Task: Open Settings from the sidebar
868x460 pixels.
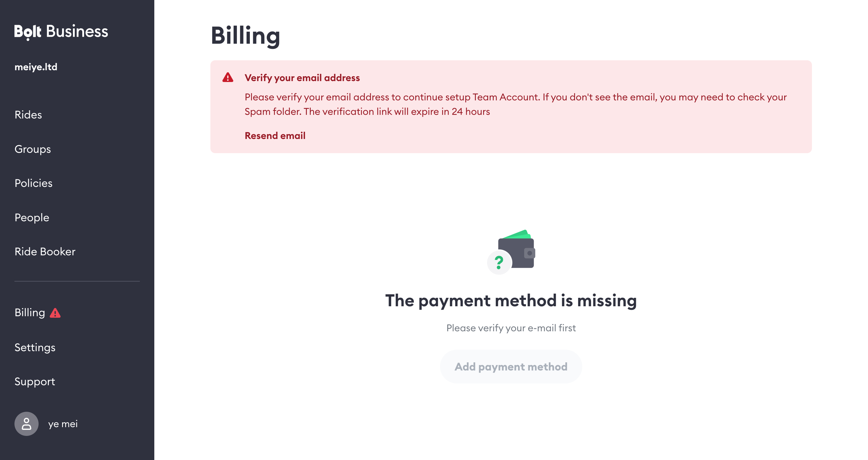Action: point(35,348)
